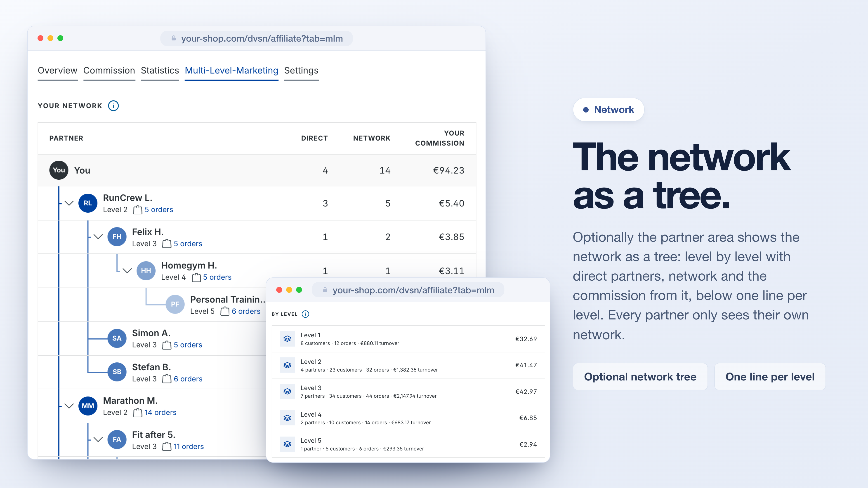Image resolution: width=868 pixels, height=488 pixels.
Task: Click the YOUR COMMISSION column header
Action: 440,138
